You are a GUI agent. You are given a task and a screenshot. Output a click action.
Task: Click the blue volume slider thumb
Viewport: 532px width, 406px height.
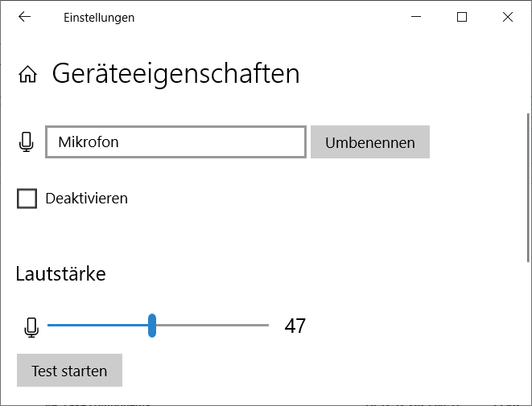coord(152,326)
